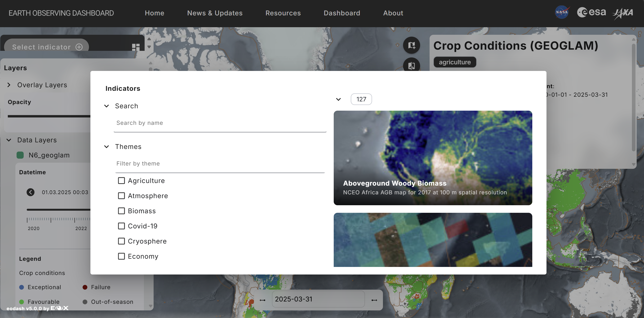Click the Crop conditions legend title
644x318 pixels.
click(x=42, y=273)
